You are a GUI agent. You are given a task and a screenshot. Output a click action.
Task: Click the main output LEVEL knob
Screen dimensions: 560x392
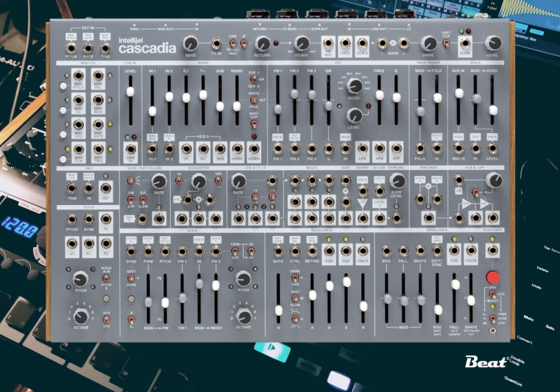(x=493, y=43)
